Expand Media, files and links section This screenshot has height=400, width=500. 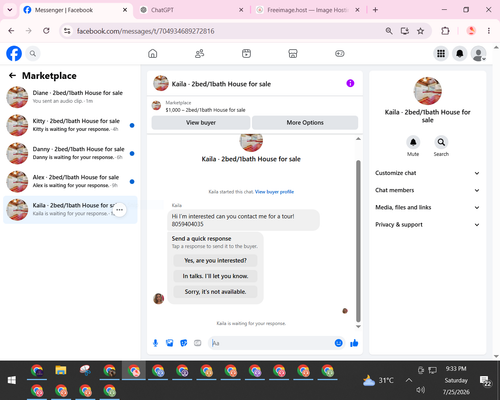tap(427, 207)
